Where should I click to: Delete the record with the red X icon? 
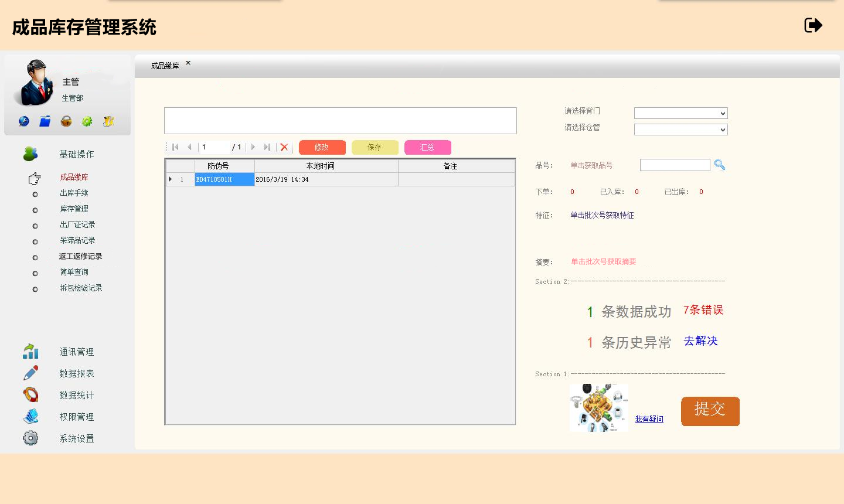click(x=284, y=147)
